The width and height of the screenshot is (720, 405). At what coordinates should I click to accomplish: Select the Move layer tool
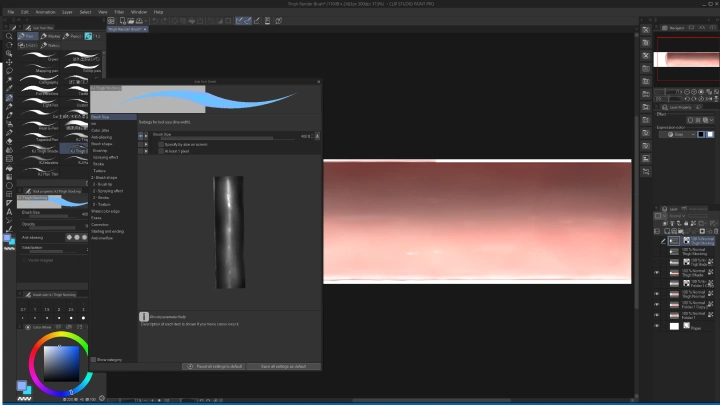9,62
